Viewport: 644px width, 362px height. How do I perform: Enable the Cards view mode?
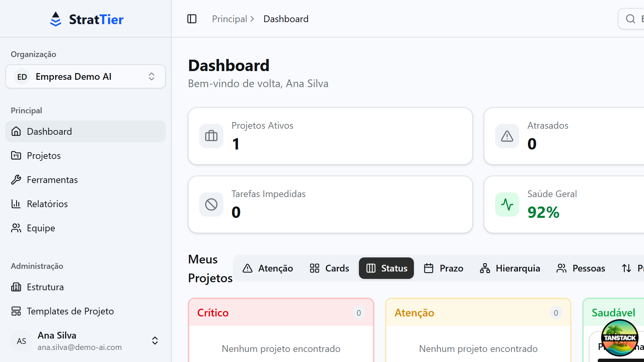(x=329, y=268)
